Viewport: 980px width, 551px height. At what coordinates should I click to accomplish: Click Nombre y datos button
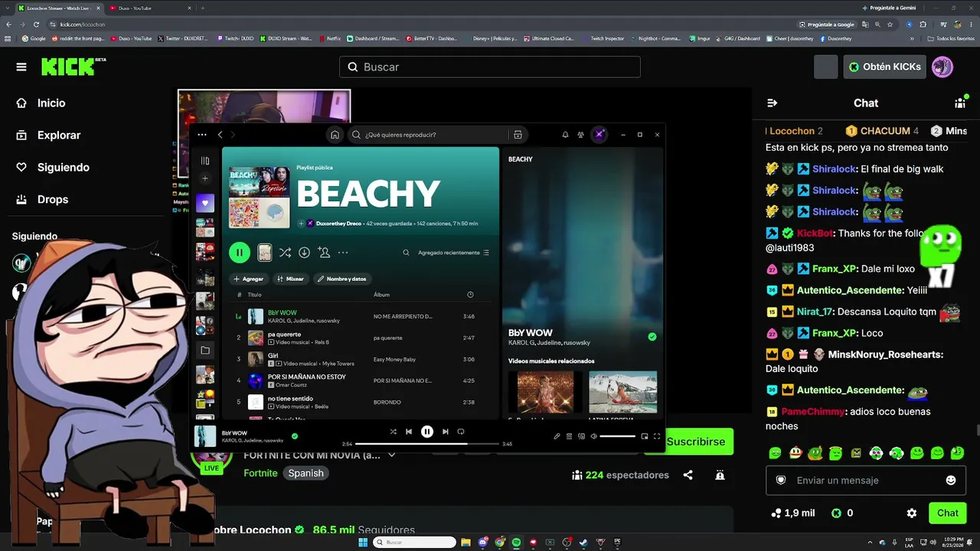pos(342,279)
